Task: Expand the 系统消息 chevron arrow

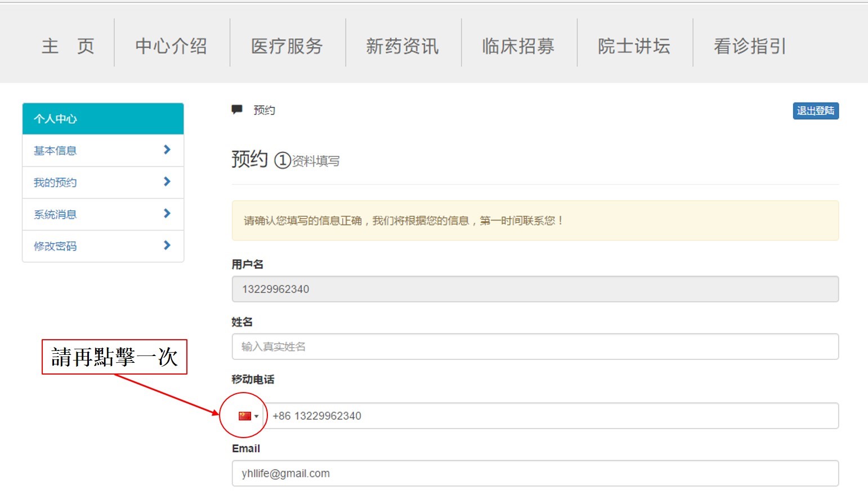Action: click(167, 214)
